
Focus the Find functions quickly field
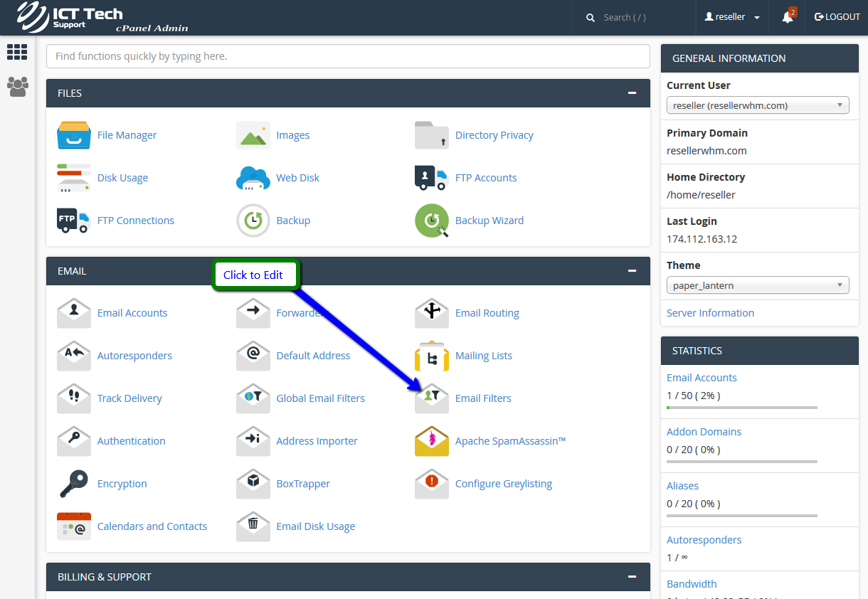click(348, 56)
